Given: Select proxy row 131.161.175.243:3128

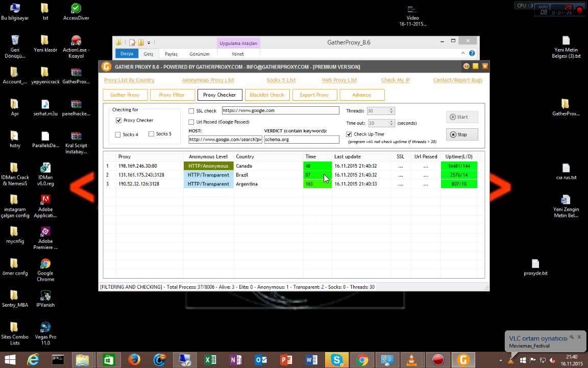Looking at the screenshot, I should coord(293,175).
